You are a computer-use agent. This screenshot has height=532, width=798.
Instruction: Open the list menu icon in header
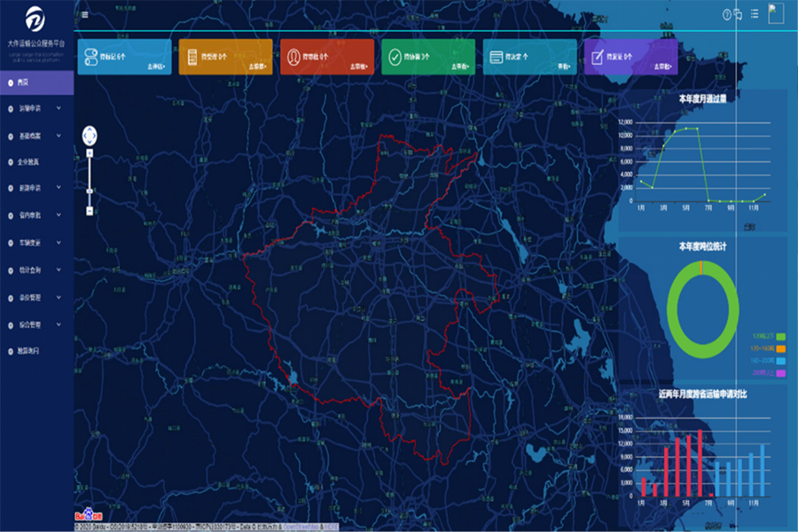[755, 14]
